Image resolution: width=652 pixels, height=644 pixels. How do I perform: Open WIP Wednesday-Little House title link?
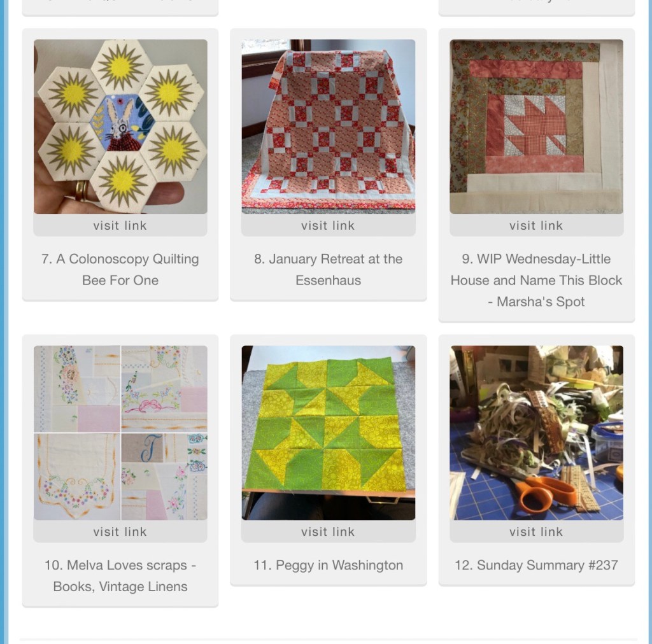(x=536, y=280)
